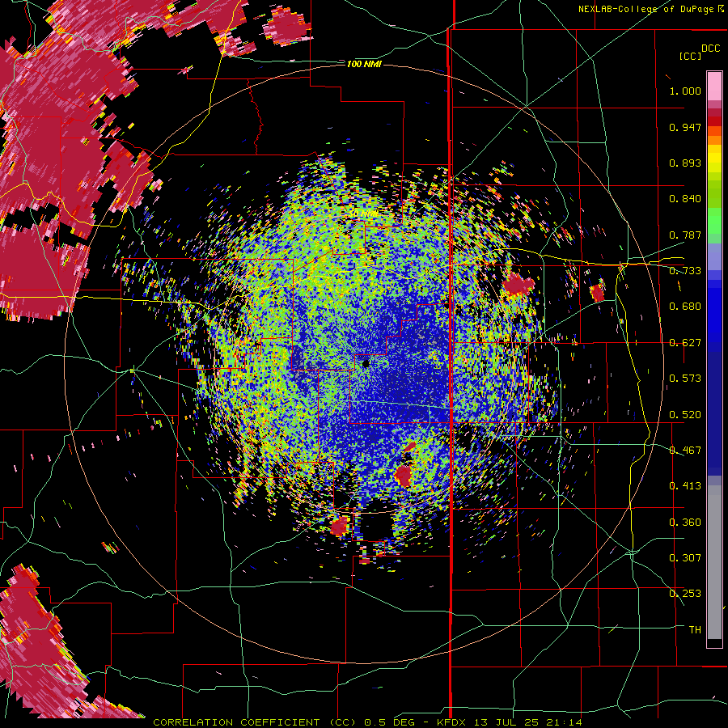This screenshot has height=728, width=728.
Task: Select the 0.627 legend value
Action: pyautogui.click(x=685, y=343)
